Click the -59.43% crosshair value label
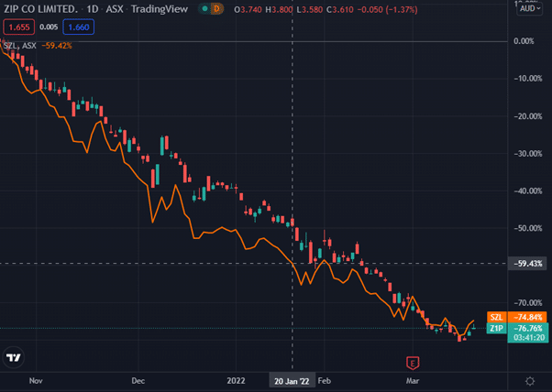Viewport: 552px width, 392px height. 528,264
